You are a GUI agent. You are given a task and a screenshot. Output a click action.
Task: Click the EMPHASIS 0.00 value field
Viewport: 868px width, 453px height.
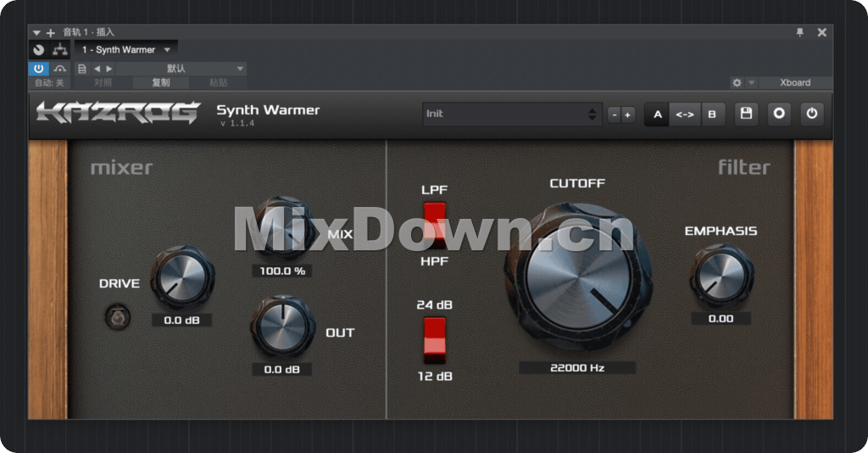[721, 318]
